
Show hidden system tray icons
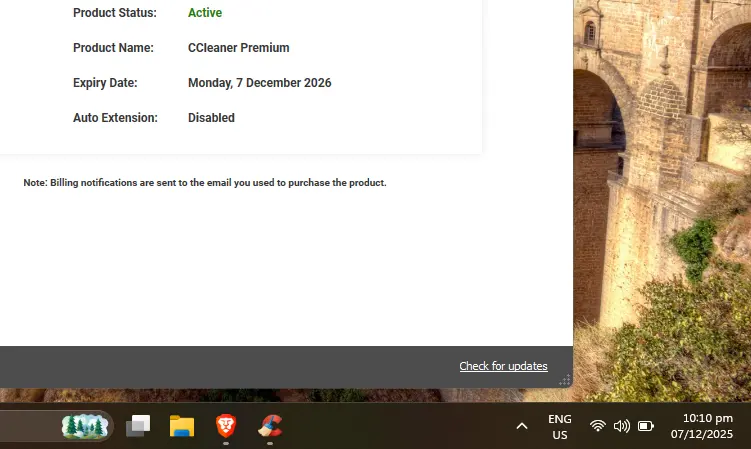[x=522, y=426]
